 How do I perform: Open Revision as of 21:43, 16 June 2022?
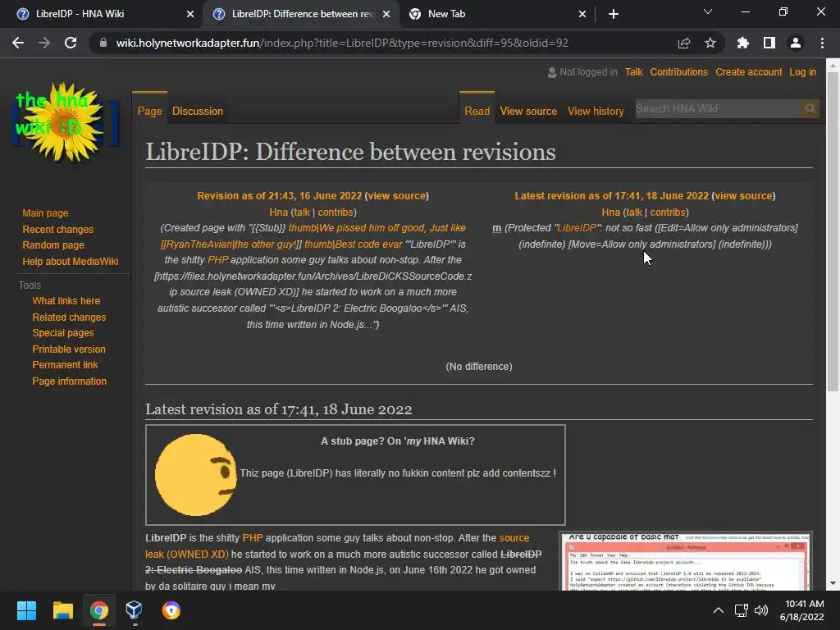click(279, 196)
